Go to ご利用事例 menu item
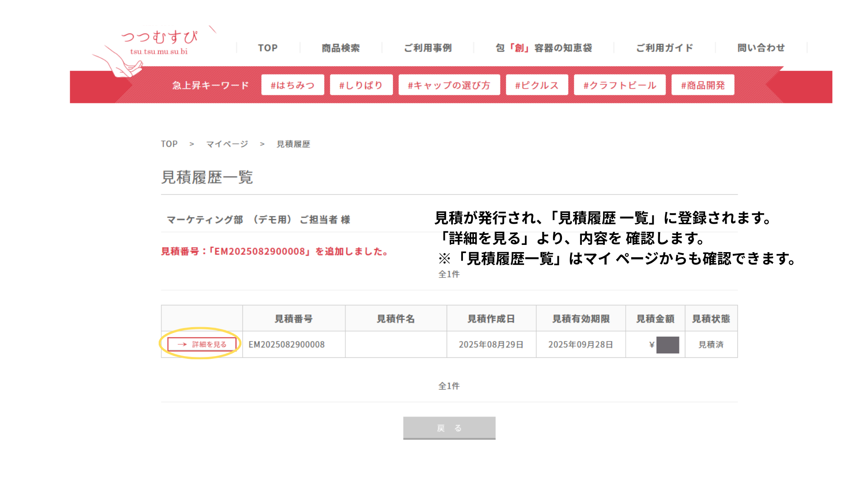This screenshot has height=488, width=868. 428,48
